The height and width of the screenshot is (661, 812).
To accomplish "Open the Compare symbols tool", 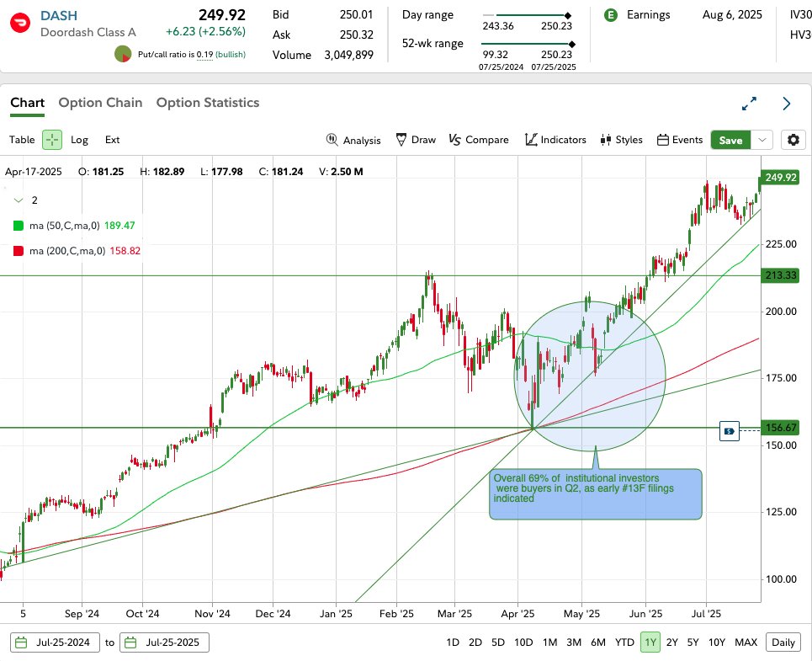I will [479, 140].
